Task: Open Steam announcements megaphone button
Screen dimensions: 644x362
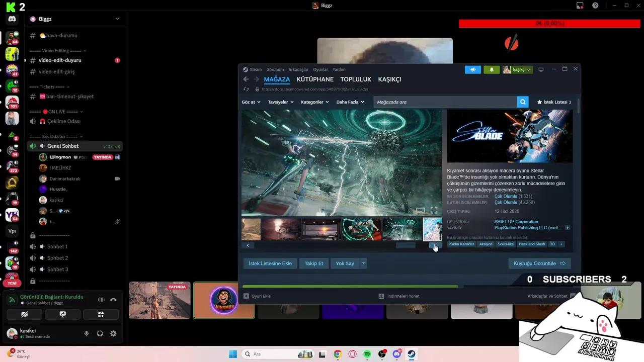Action: click(473, 69)
